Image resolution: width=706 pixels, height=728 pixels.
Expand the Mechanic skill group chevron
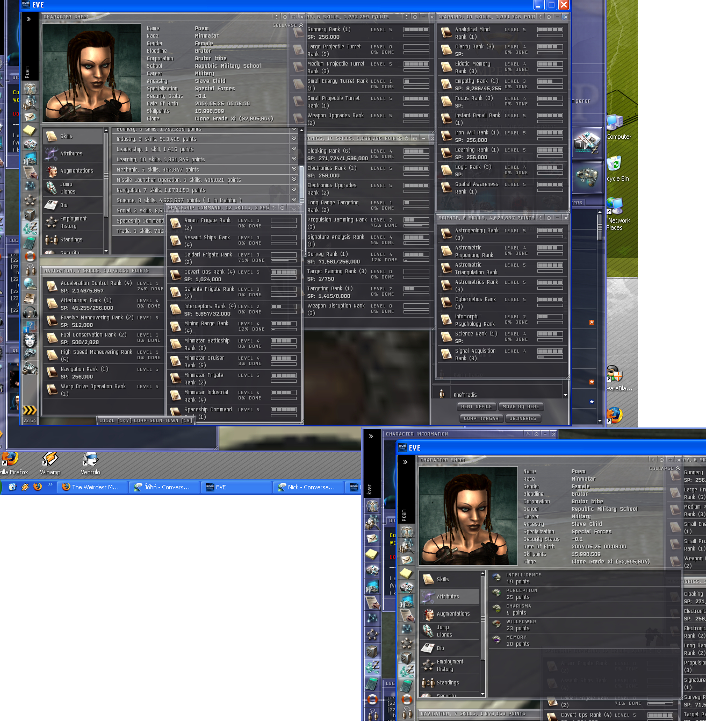294,169
